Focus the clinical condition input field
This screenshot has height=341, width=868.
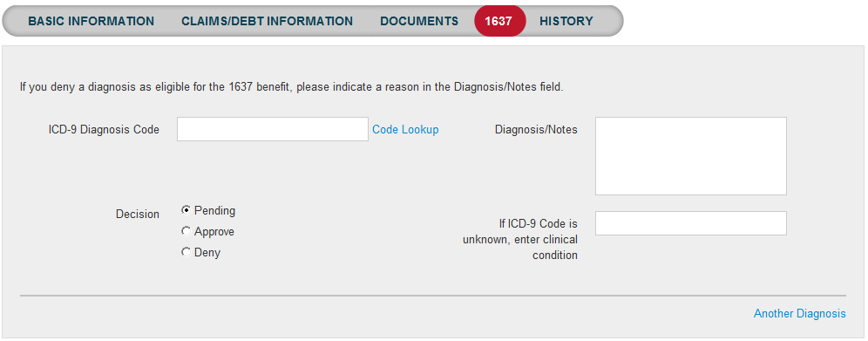(691, 223)
